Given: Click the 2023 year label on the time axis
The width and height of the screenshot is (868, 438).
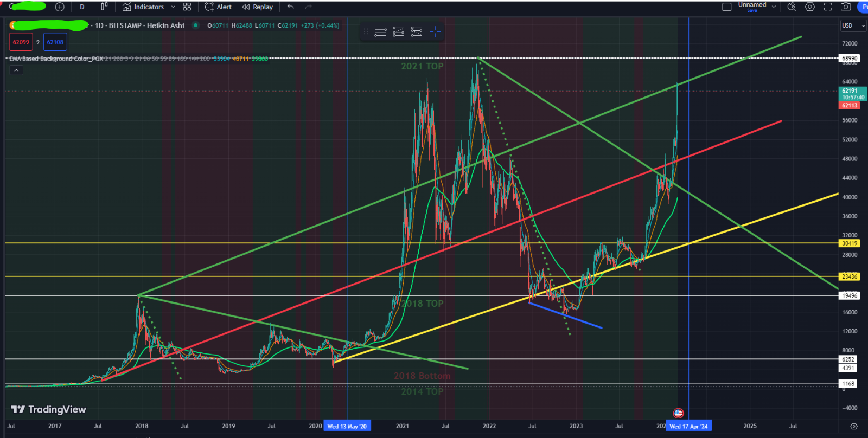Looking at the screenshot, I should click(576, 426).
